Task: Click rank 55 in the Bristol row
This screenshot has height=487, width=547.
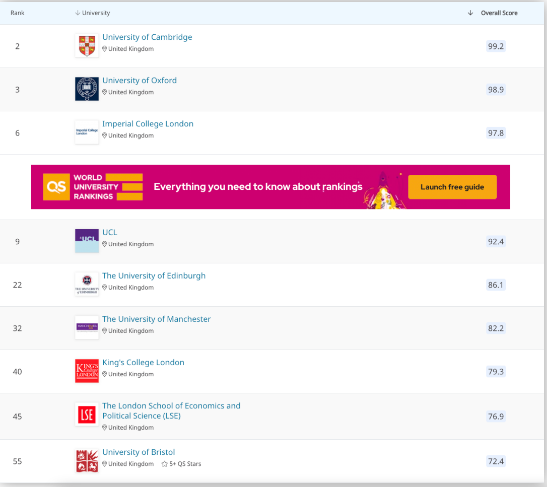Action: click(17, 461)
